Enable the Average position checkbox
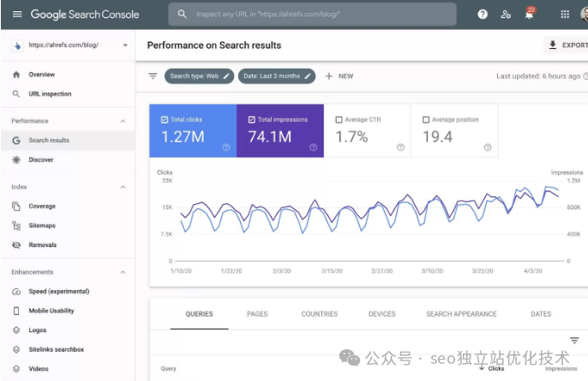 coord(427,120)
